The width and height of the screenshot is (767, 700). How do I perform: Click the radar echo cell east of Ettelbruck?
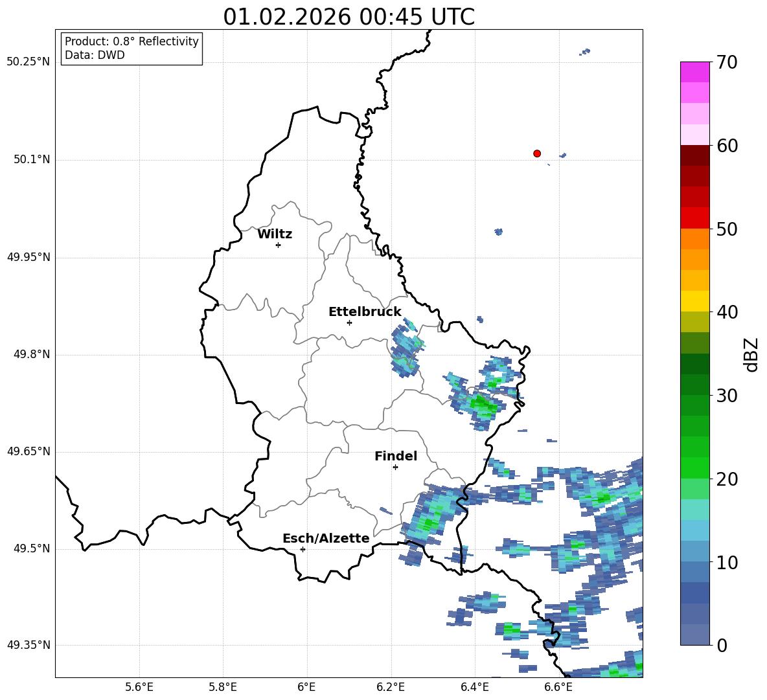pyautogui.click(x=407, y=348)
